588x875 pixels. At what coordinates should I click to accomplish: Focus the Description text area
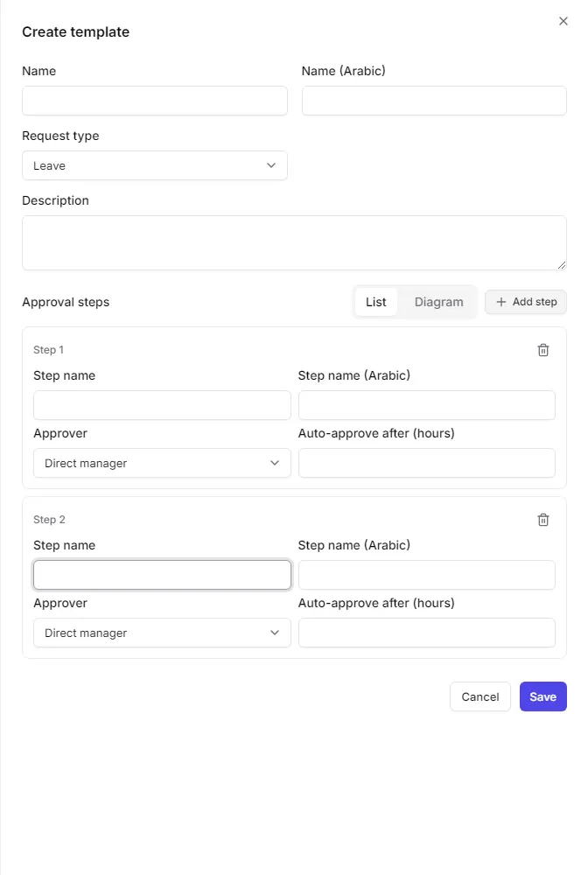295,242
